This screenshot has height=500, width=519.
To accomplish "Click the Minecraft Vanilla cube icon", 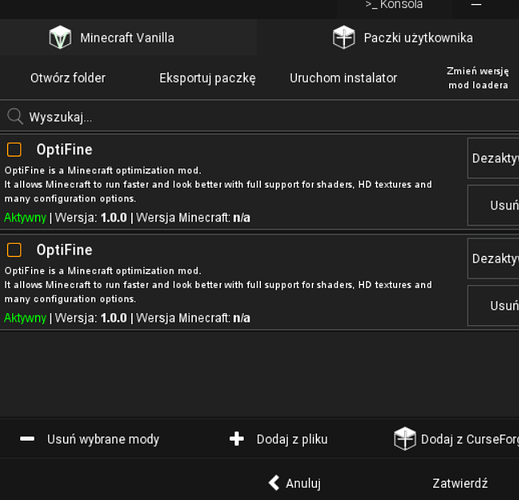I will (60, 37).
